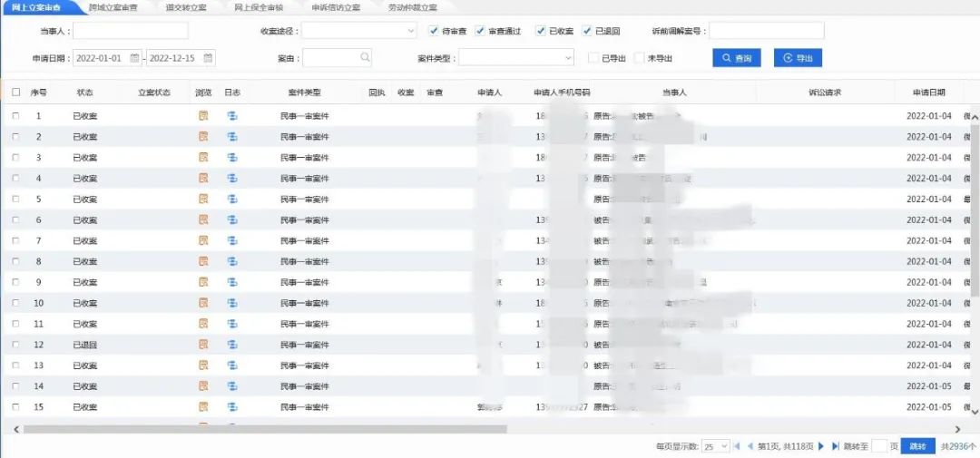980x458 pixels.
Task: Open calendar picker for start date 2022-01-01
Action: (x=134, y=58)
